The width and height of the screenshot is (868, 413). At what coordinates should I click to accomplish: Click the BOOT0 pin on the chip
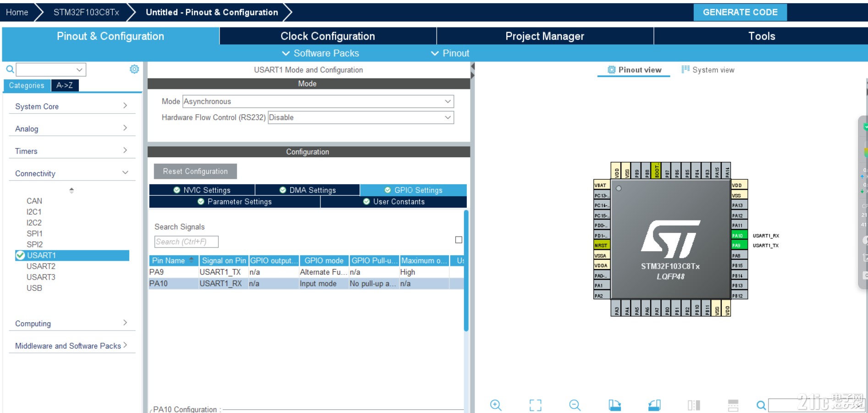[x=657, y=170]
